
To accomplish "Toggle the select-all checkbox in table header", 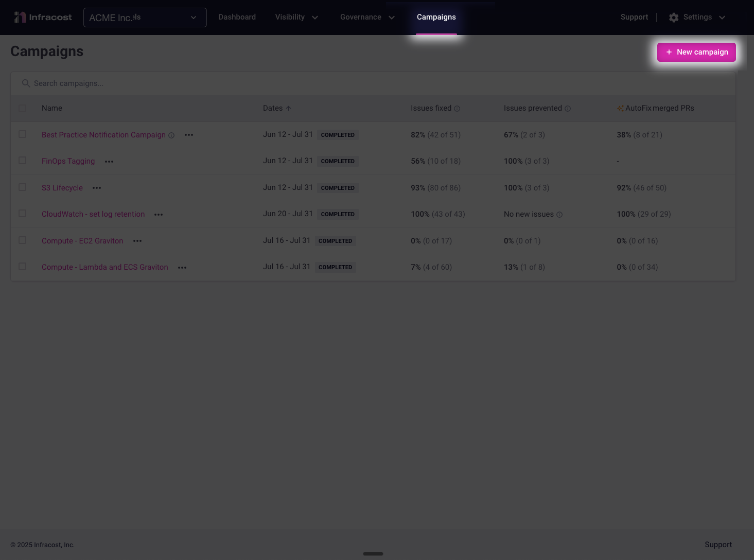I will [22, 108].
